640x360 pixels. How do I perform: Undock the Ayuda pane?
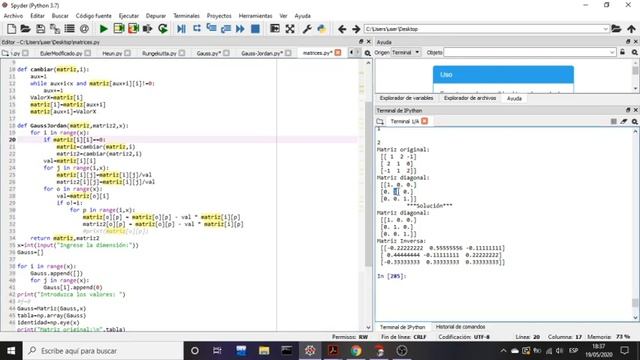pyautogui.click(x=628, y=42)
